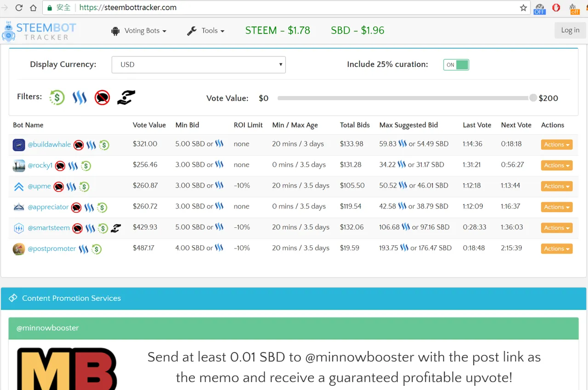Click the @upme double-chevron avatar
Viewport: 588px width, 390px height.
click(19, 187)
